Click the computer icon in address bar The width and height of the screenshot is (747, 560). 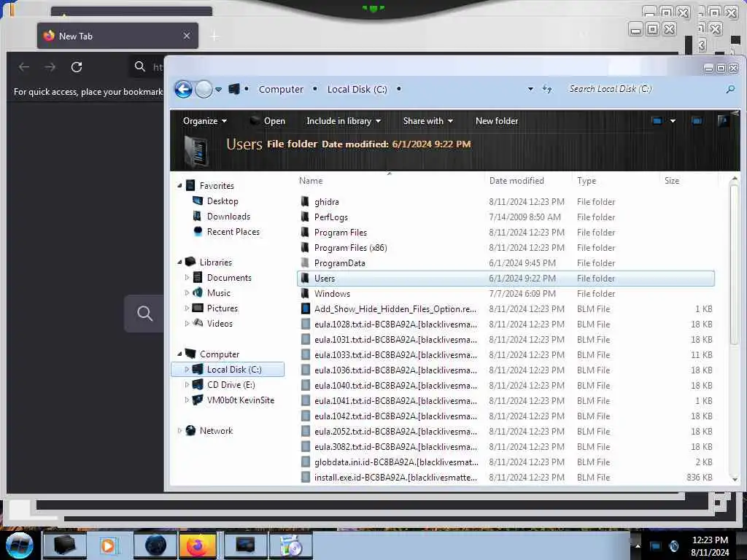coord(234,89)
